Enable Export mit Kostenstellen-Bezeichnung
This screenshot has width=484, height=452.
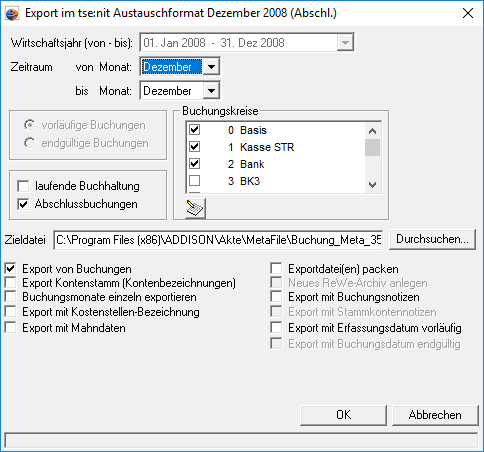coord(11,312)
